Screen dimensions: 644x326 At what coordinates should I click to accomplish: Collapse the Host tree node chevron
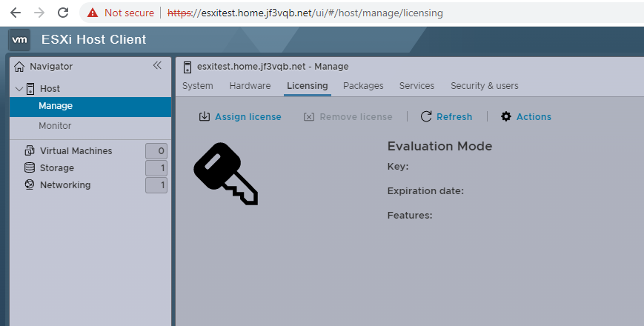tap(19, 89)
